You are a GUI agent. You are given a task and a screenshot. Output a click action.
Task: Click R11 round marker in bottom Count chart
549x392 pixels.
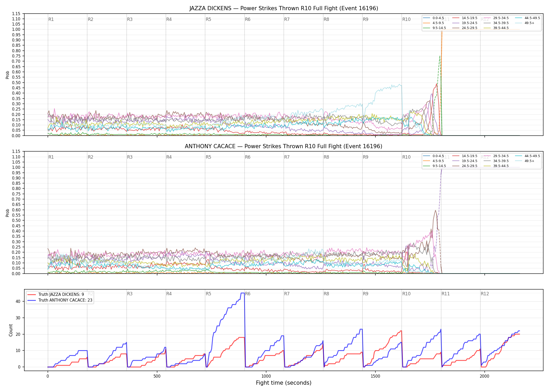(446, 294)
